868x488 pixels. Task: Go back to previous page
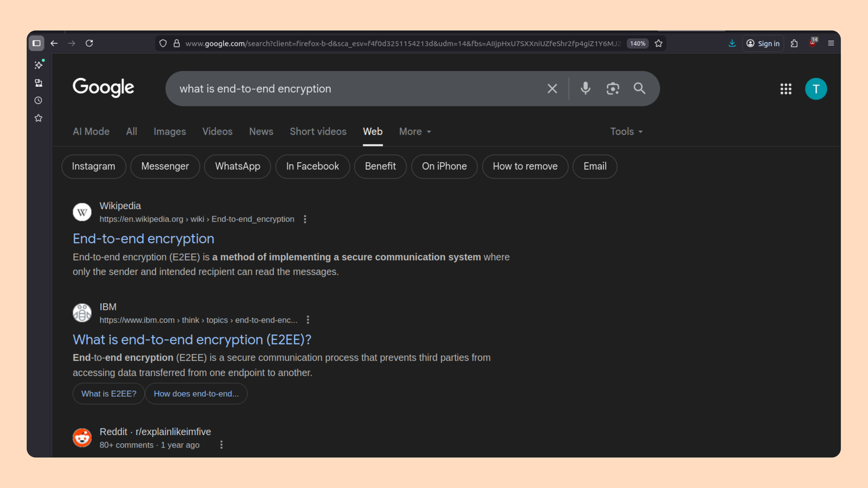(x=54, y=43)
